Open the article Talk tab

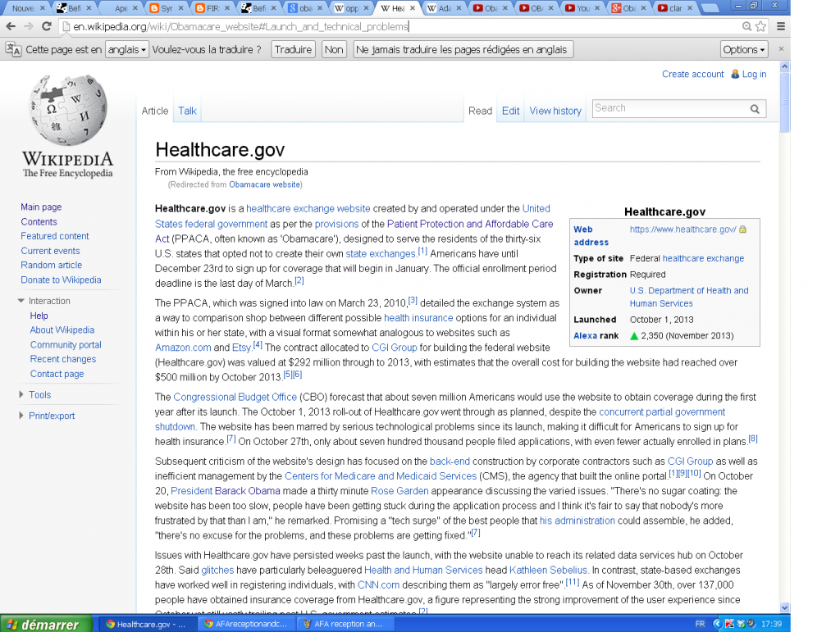tap(187, 111)
